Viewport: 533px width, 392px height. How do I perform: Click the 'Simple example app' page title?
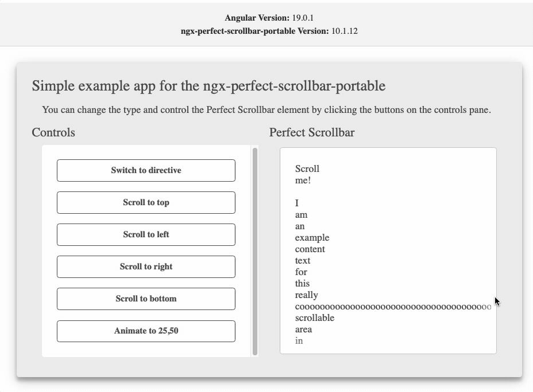209,85
